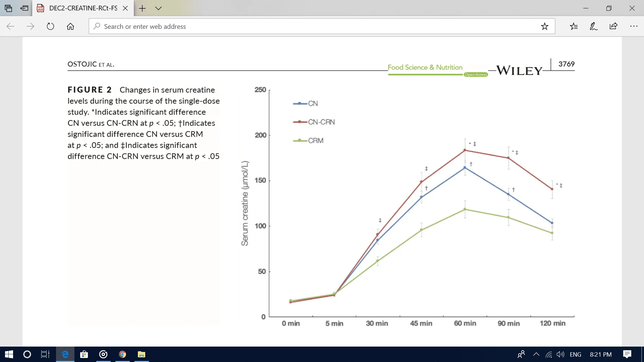Open the Settings and more ellipsis menu
The image size is (644, 362).
tap(634, 26)
